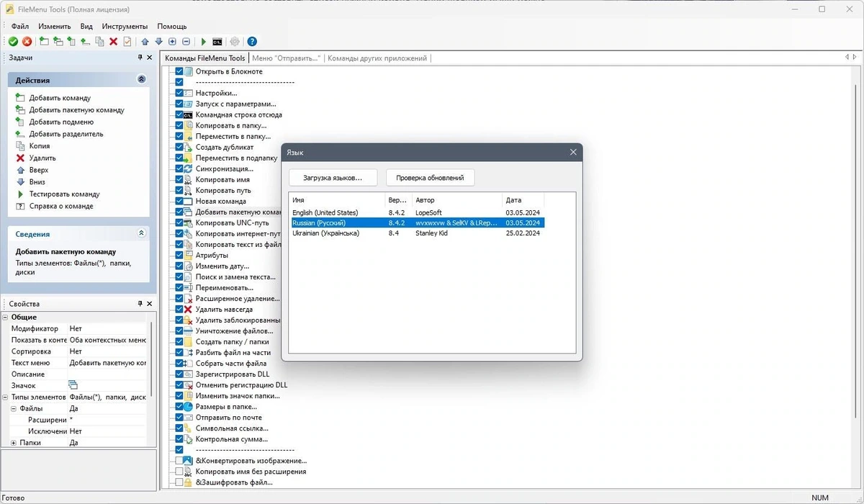The image size is (864, 504).
Task: Click the red X icon beside Удалить навсегда
Action: pos(189,310)
